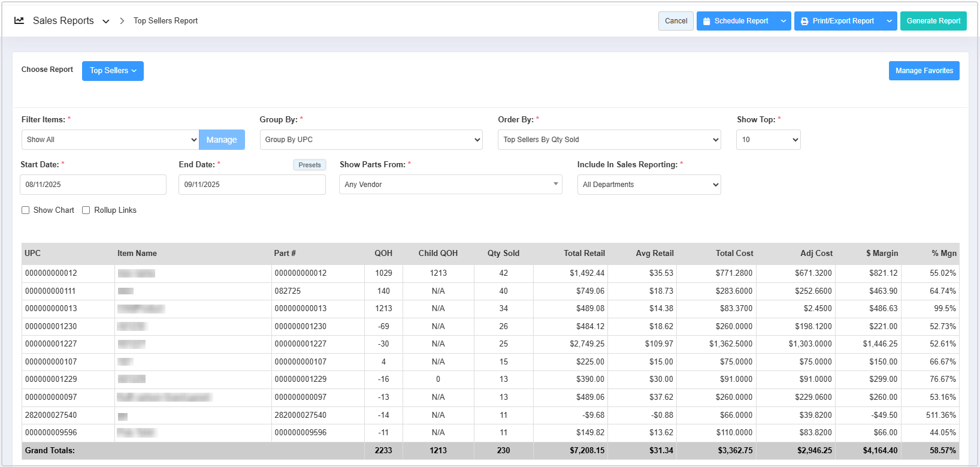Click the printer icon on Print/Export Report
The height and width of the screenshot is (467, 980).
click(x=804, y=21)
